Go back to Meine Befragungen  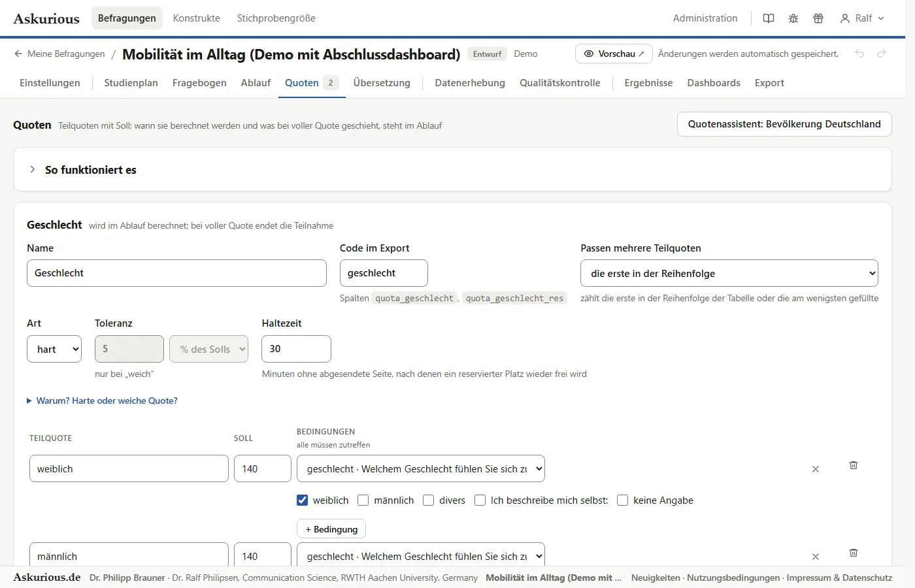(59, 54)
